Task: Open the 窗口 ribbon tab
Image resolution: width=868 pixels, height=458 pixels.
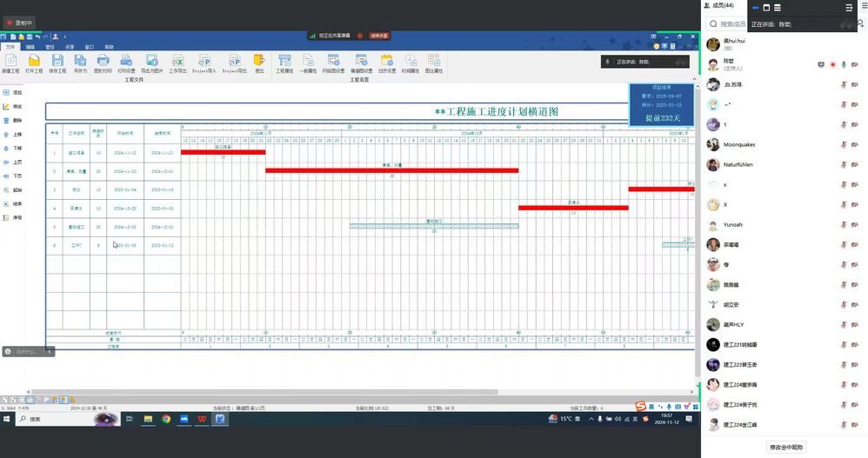Action: click(x=90, y=47)
